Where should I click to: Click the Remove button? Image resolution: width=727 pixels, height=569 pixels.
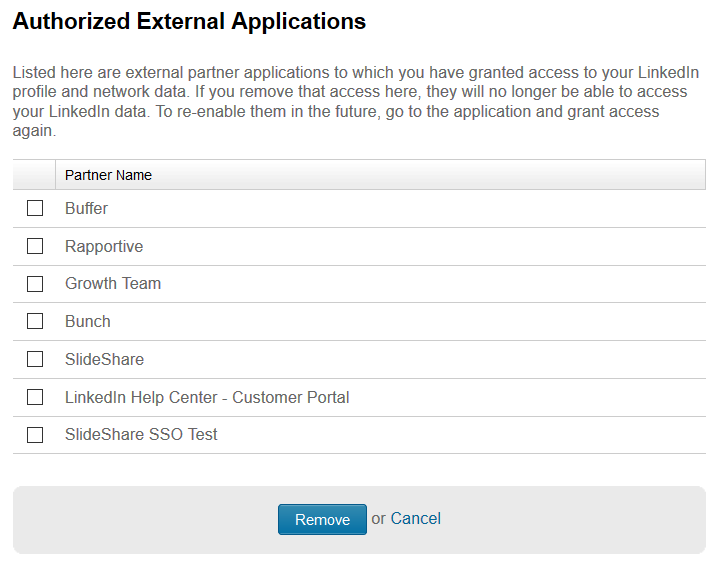pyautogui.click(x=322, y=519)
